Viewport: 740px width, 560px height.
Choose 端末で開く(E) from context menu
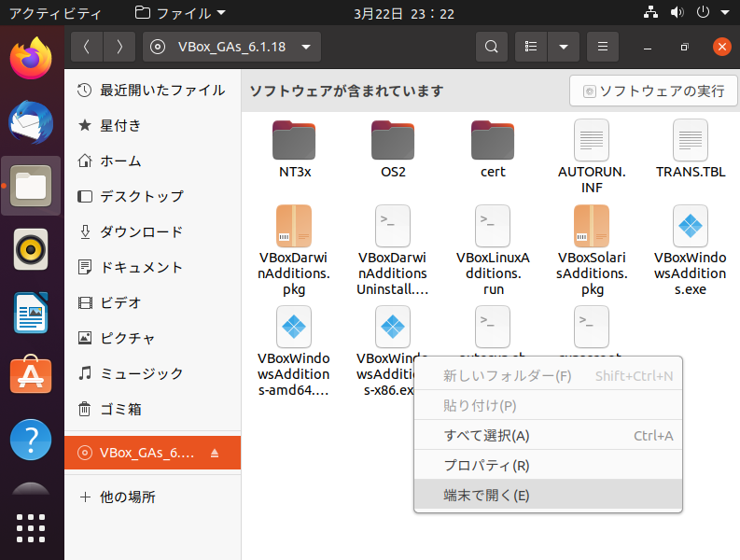pos(548,495)
